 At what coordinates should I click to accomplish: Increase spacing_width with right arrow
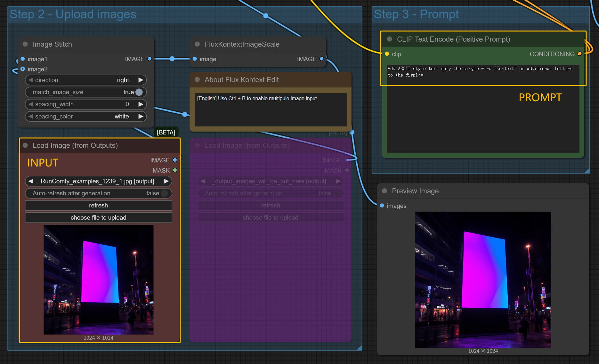point(141,104)
